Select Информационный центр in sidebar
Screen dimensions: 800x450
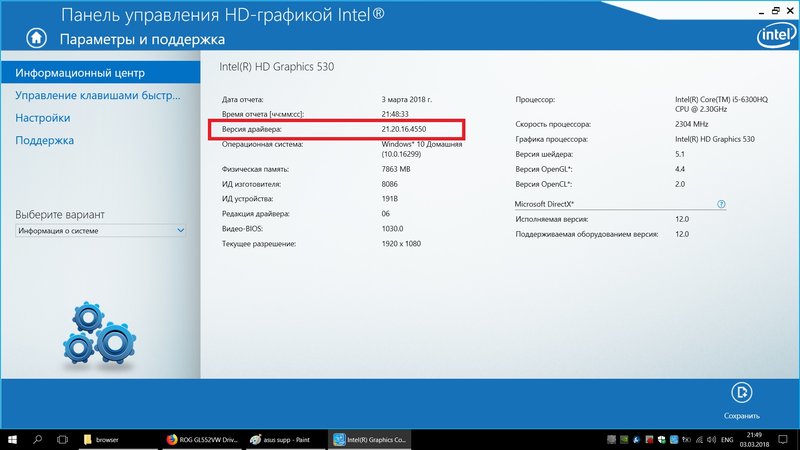pyautogui.click(x=101, y=73)
